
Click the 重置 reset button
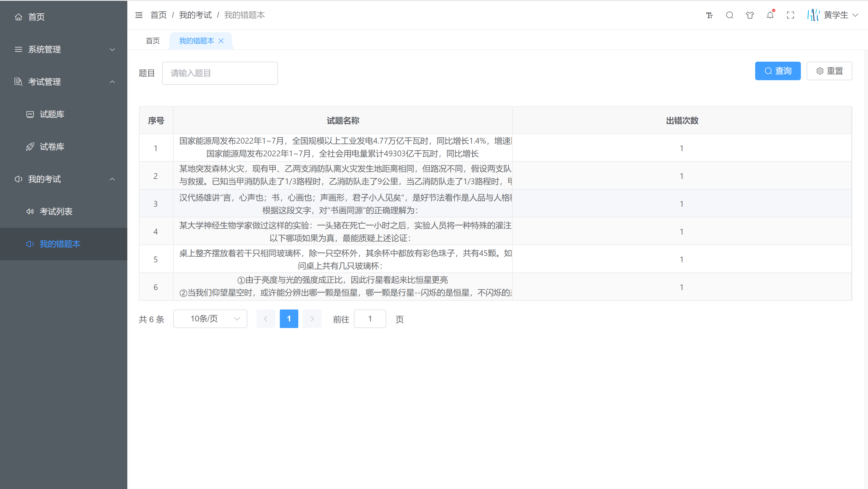coord(829,71)
